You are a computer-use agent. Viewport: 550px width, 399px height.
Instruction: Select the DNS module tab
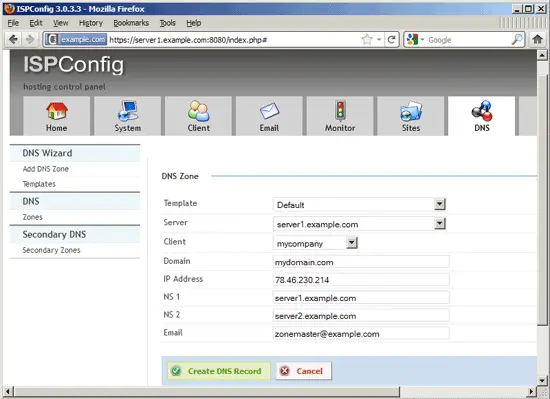tap(482, 116)
